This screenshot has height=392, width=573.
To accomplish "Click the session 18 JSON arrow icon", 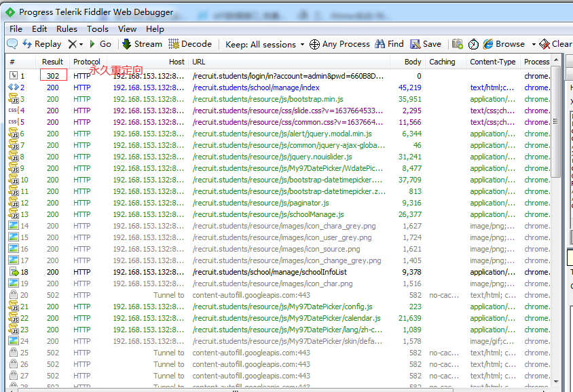I will [x=14, y=272].
